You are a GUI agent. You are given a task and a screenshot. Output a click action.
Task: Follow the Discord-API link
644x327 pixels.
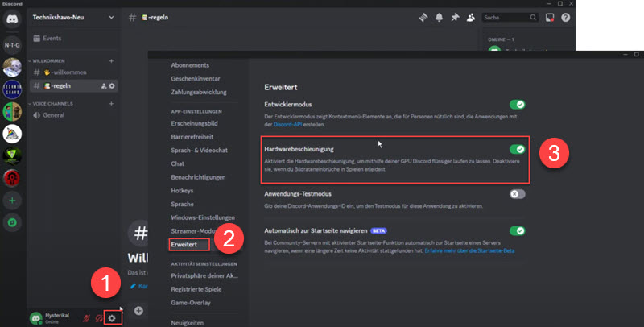coord(287,125)
